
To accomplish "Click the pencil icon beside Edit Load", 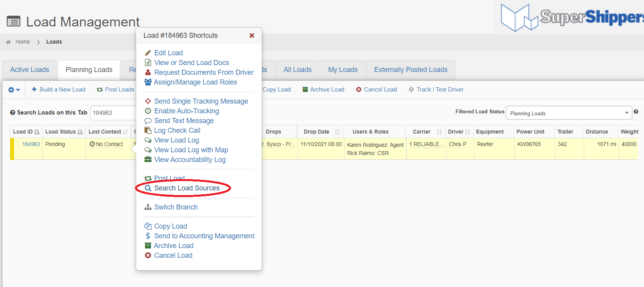I will tap(148, 53).
